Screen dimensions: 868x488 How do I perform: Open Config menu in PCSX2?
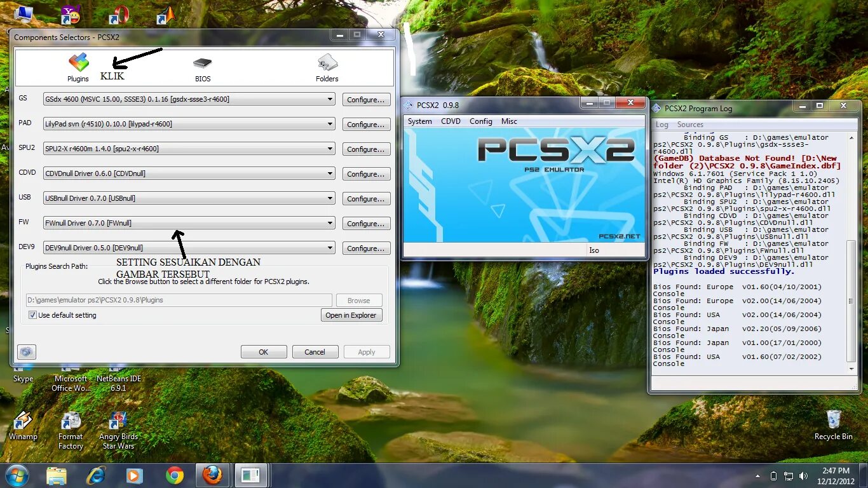(x=481, y=121)
